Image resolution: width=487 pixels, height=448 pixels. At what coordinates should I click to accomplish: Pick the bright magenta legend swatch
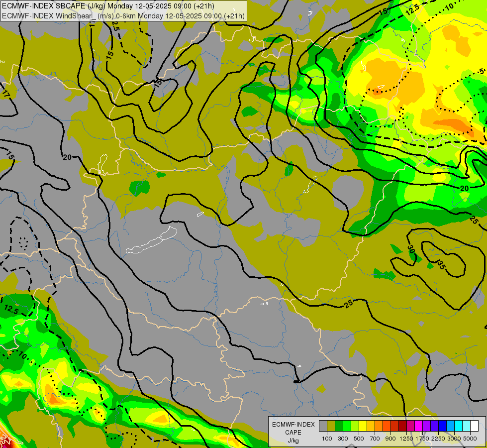(x=419, y=426)
